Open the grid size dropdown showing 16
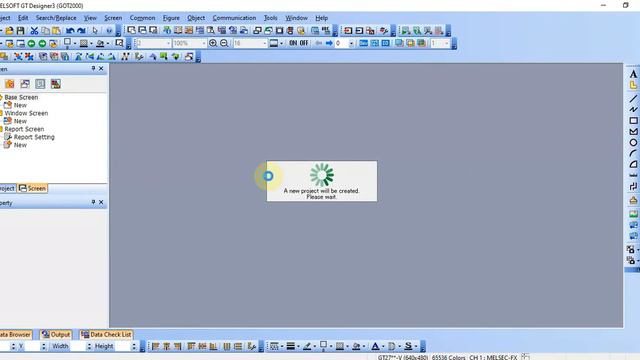Screen dimensions: 640x360 click(x=264, y=43)
